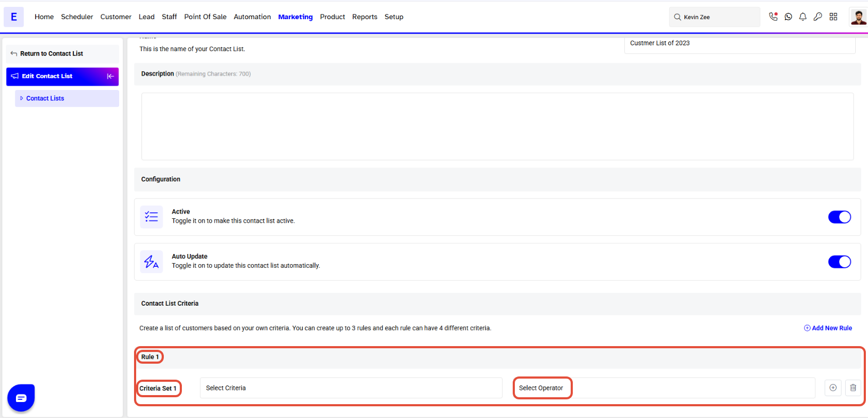Open the Customer menu

[x=116, y=17]
